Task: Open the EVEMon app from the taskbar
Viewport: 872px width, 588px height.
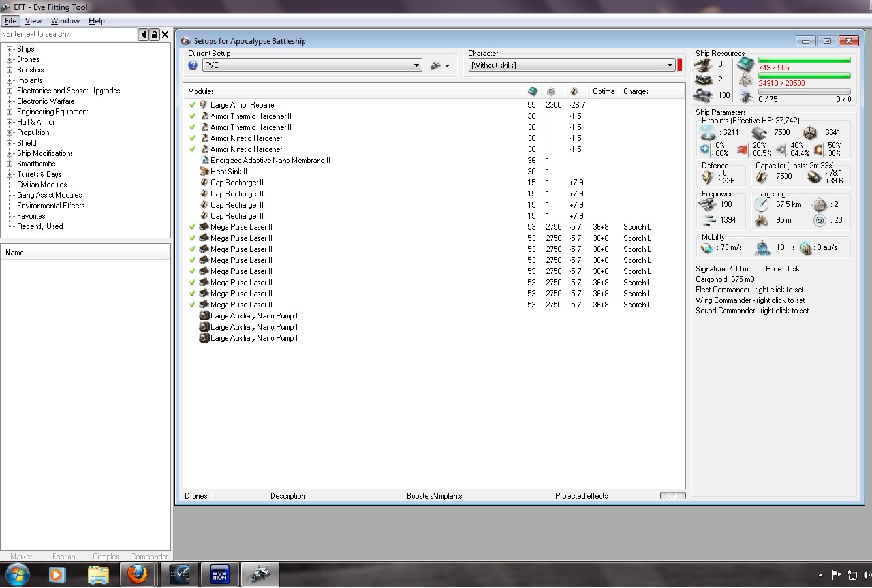Action: pos(220,574)
